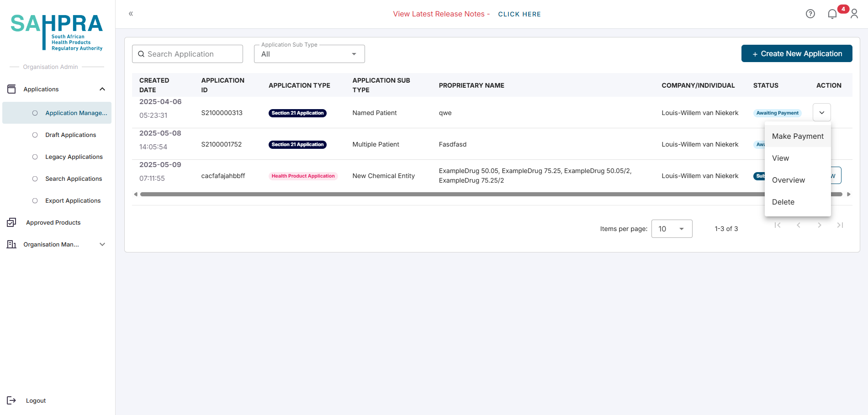Click Logout text
The width and height of the screenshot is (868, 415).
[36, 400]
